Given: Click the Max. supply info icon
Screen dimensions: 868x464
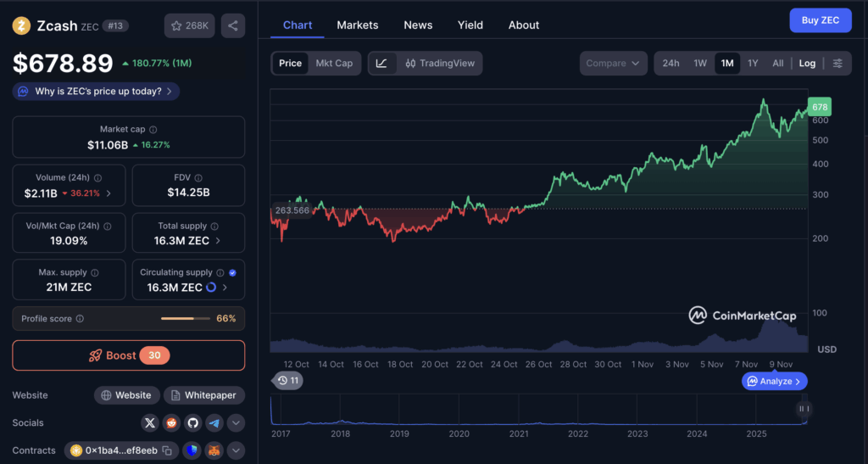Looking at the screenshot, I should point(95,272).
